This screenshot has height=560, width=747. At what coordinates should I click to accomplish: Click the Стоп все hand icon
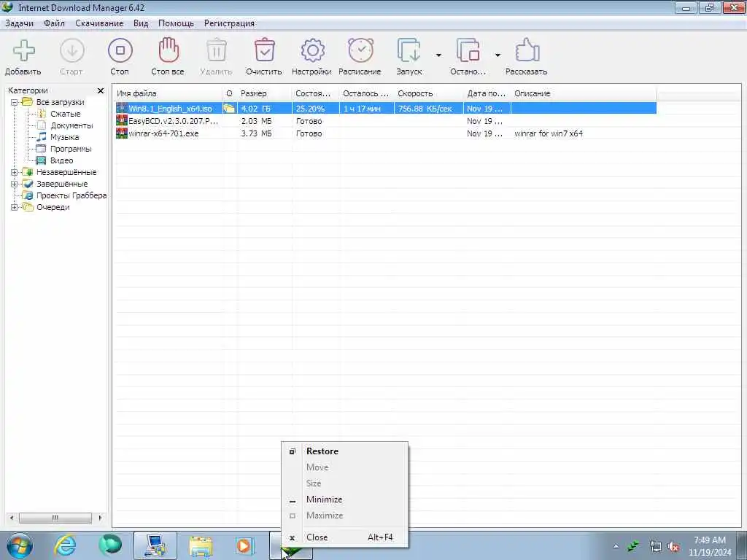pos(169,50)
